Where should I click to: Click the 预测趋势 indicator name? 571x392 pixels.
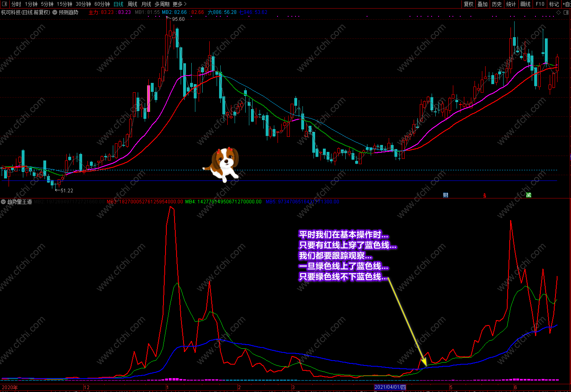tap(68, 12)
